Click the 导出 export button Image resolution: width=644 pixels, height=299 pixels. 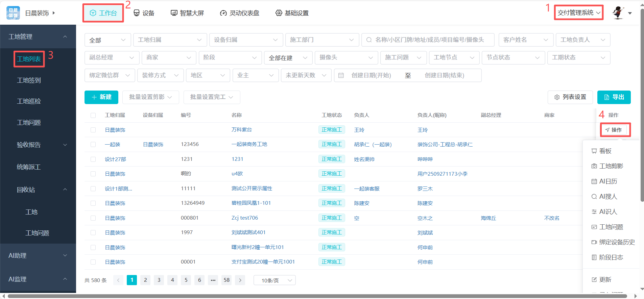[x=614, y=97]
